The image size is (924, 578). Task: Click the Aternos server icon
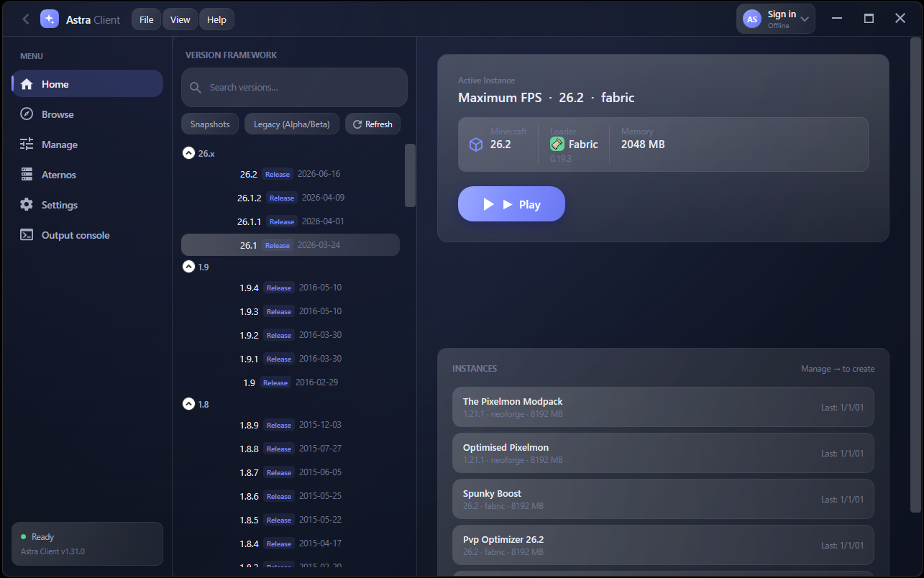click(x=27, y=175)
